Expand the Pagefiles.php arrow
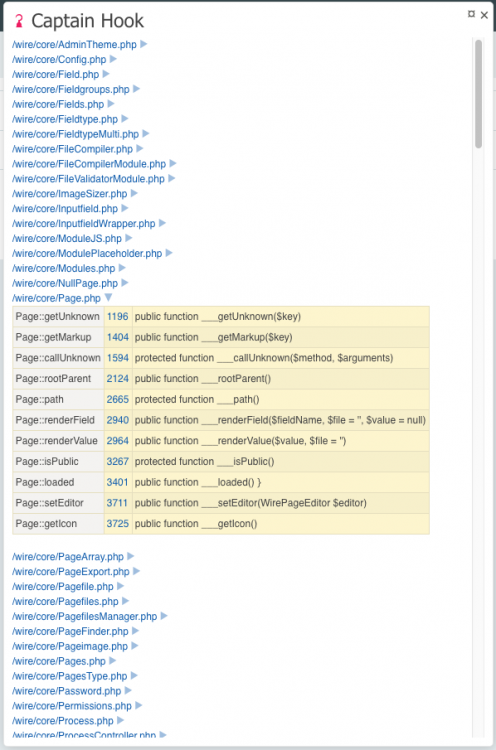The image size is (496, 750). [x=126, y=601]
